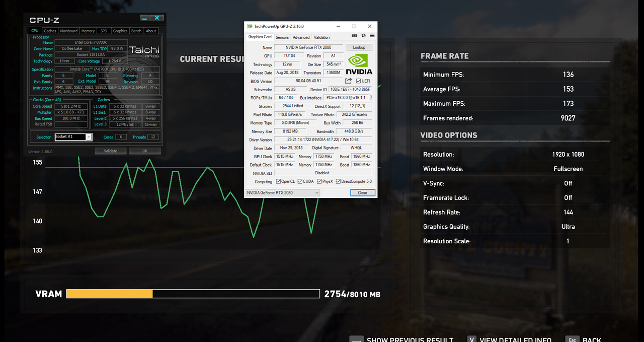Click the Close button in GPU-Z
Image resolution: width=644 pixels, height=342 pixels.
[x=362, y=192]
